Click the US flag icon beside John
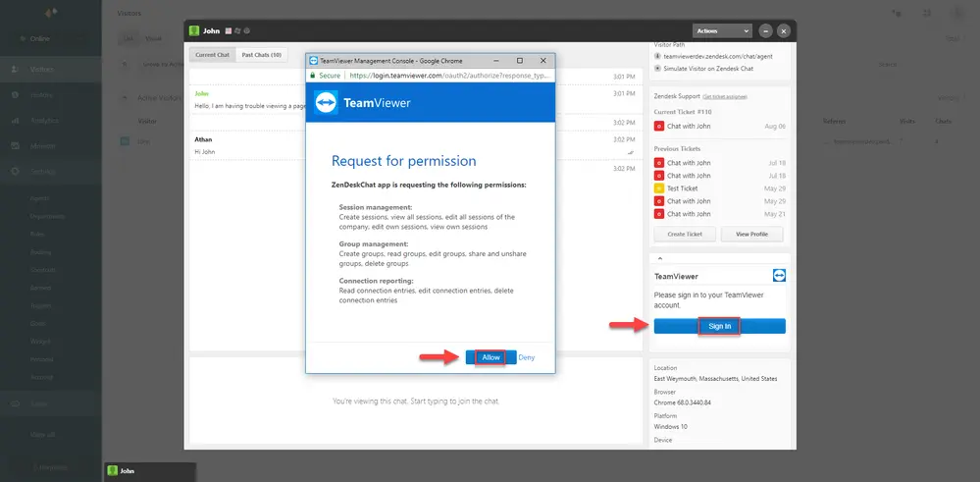This screenshot has height=482, width=980. click(x=229, y=30)
